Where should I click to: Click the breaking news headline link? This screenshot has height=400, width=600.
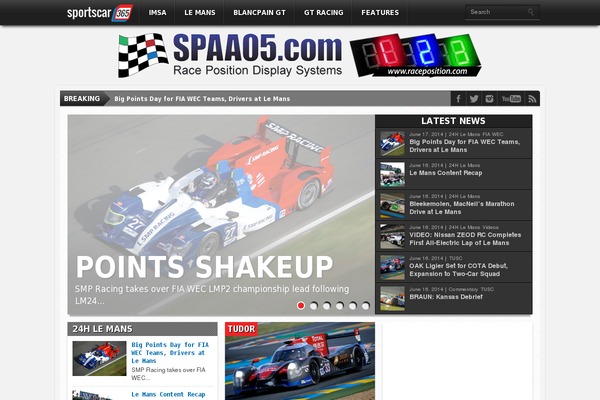point(202,99)
